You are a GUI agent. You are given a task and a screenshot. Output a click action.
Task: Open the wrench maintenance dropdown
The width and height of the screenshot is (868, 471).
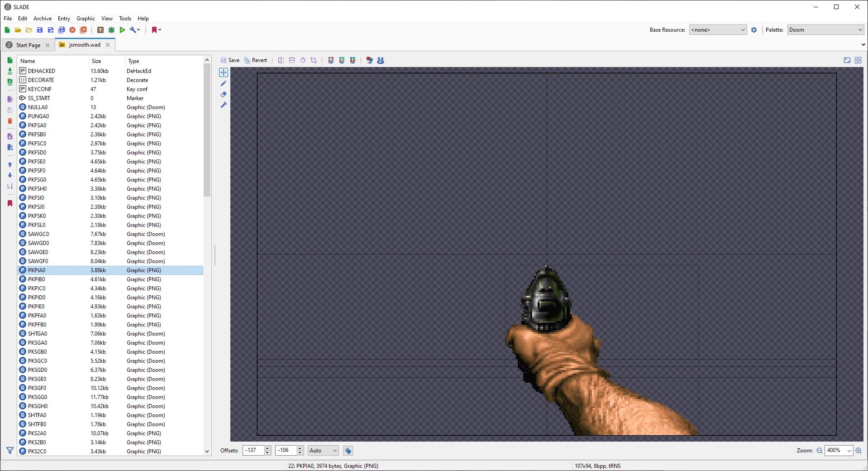(x=135, y=30)
